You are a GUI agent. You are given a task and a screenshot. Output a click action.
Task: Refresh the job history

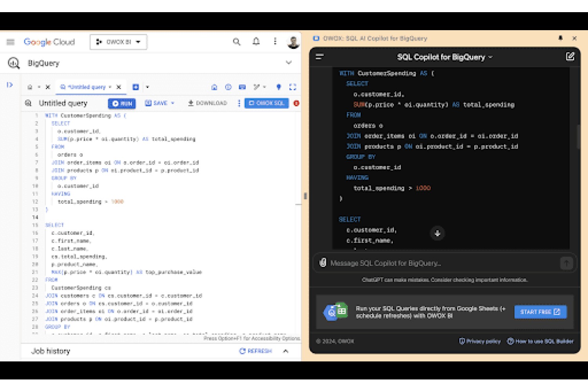pos(256,351)
